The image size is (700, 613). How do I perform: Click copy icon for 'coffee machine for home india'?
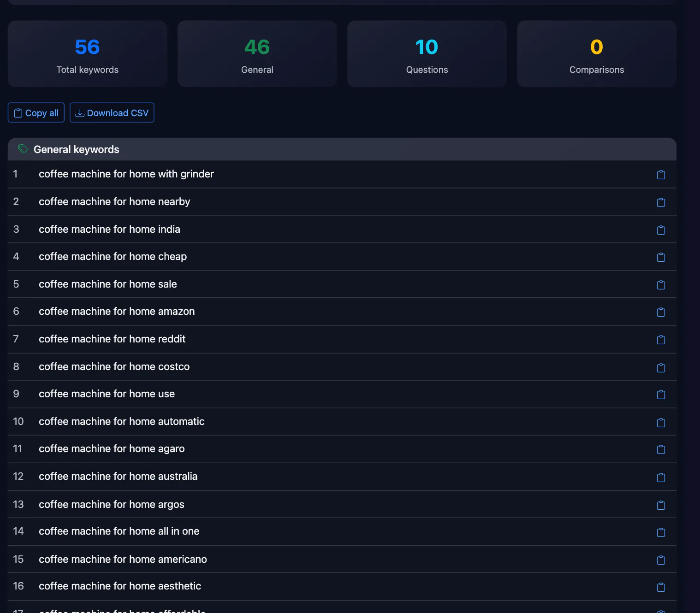[661, 230]
